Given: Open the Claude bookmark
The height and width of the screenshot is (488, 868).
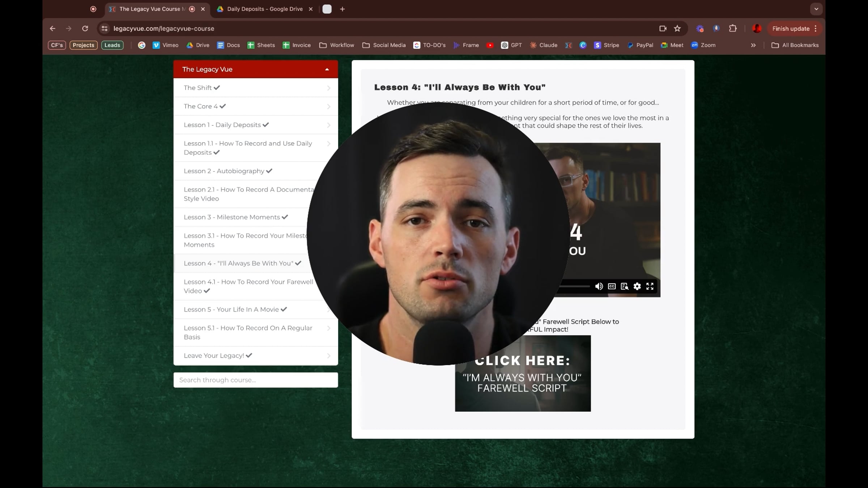Looking at the screenshot, I should [544, 45].
